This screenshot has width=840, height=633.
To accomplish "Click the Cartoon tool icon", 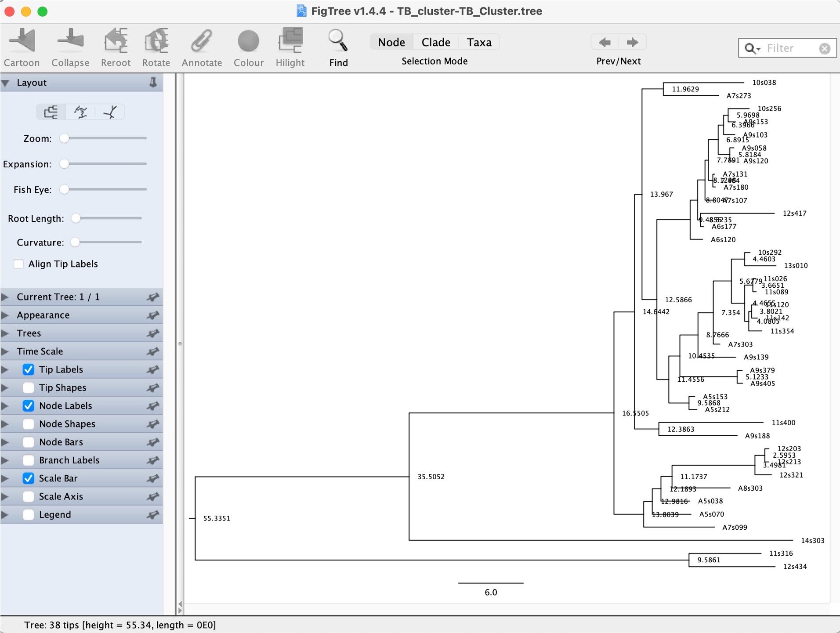I will (22, 41).
